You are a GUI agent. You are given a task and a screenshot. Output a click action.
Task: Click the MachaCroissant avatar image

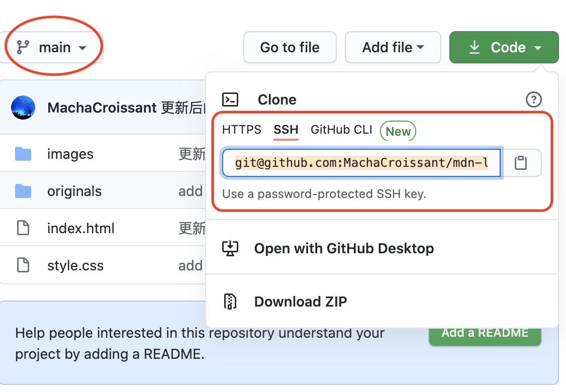tap(23, 108)
